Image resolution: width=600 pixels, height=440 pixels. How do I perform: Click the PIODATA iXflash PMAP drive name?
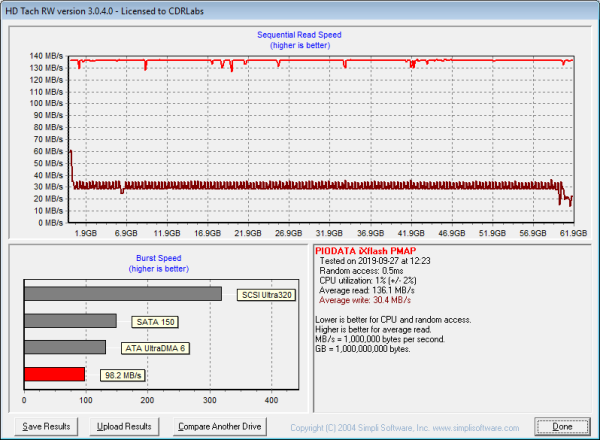(365, 251)
